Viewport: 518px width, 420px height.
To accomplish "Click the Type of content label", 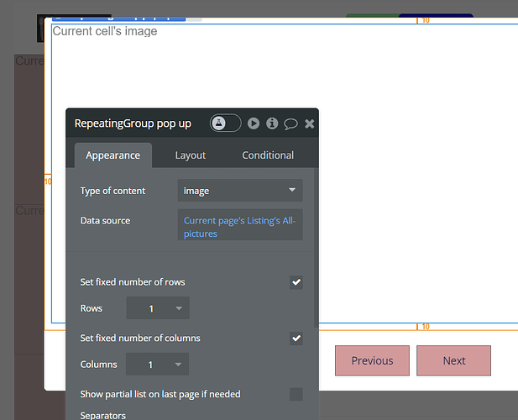I will 112,191.
